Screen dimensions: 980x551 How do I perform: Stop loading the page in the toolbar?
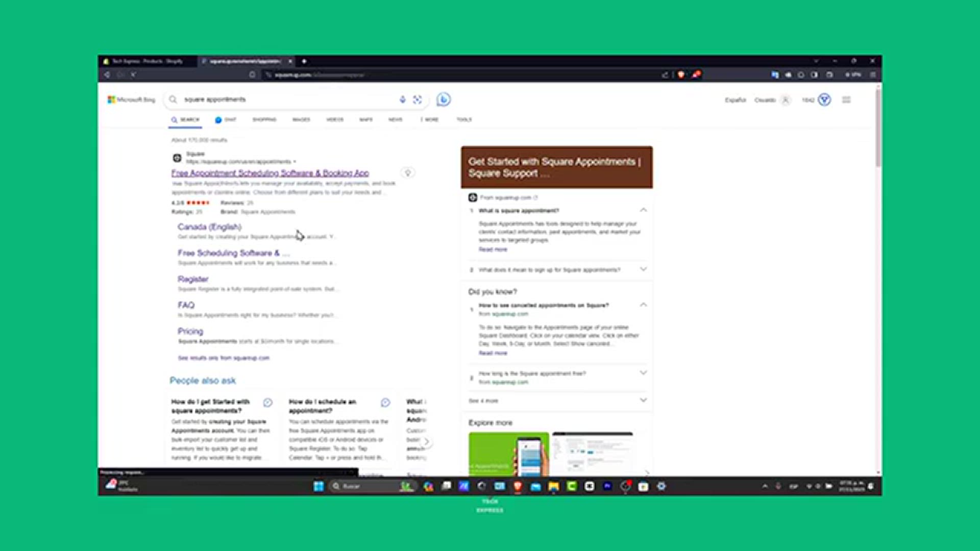click(133, 74)
